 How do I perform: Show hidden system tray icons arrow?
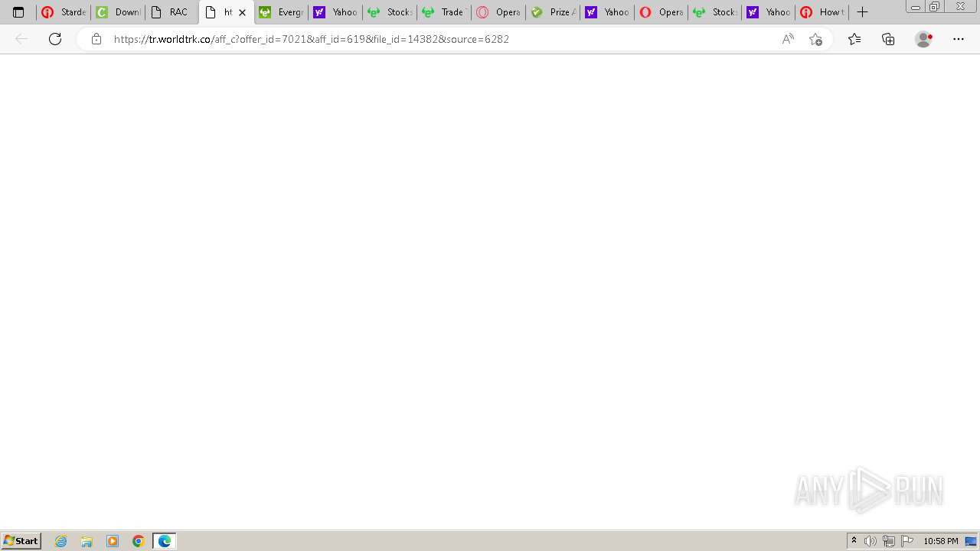(854, 541)
